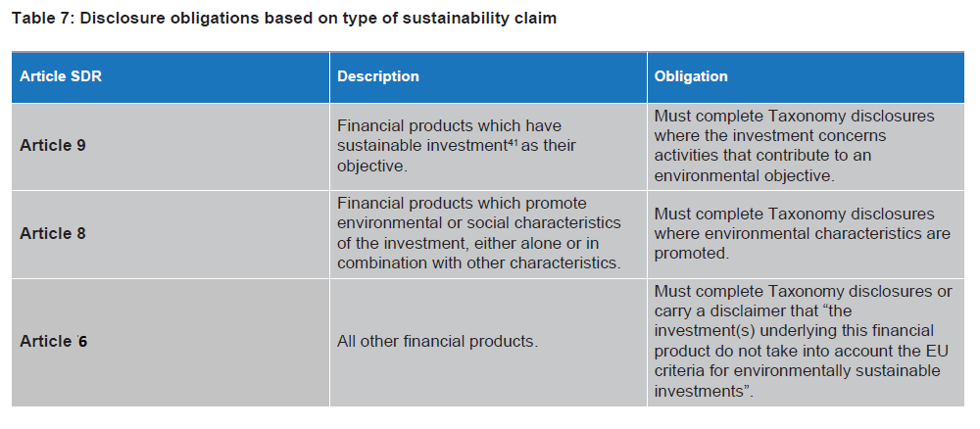
Task: Open footnote 41 superscript reference
Action: [x=513, y=142]
